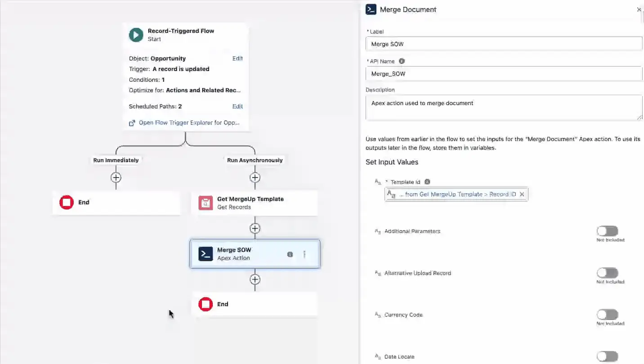This screenshot has height=364, width=644.
Task: Edit the Scheduled Paths
Action: [x=237, y=107]
